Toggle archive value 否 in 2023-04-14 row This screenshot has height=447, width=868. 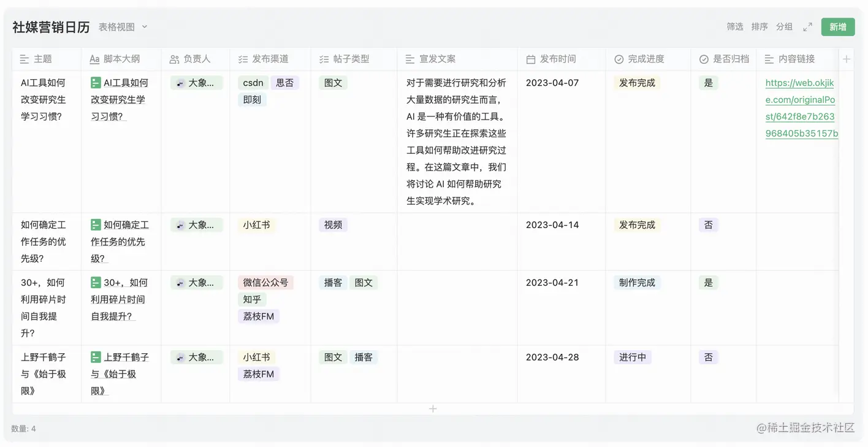pyautogui.click(x=708, y=225)
